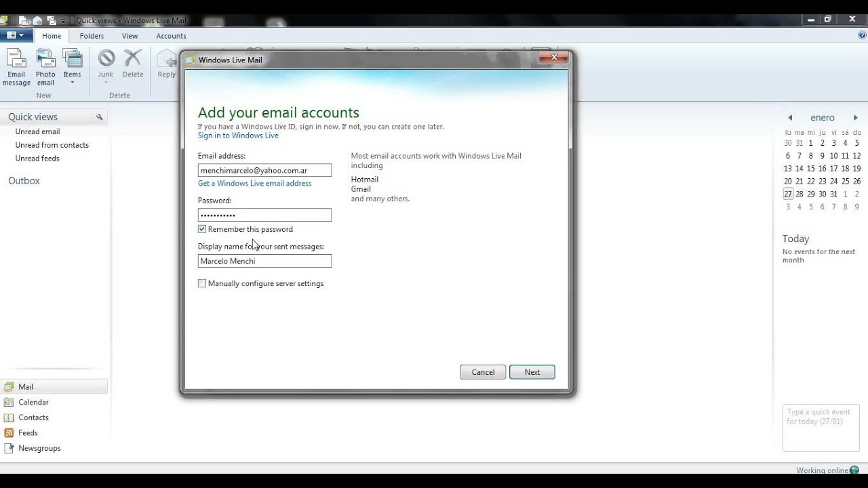Viewport: 868px width, 488px height.
Task: Open the Calendar navigation item
Action: (x=33, y=402)
